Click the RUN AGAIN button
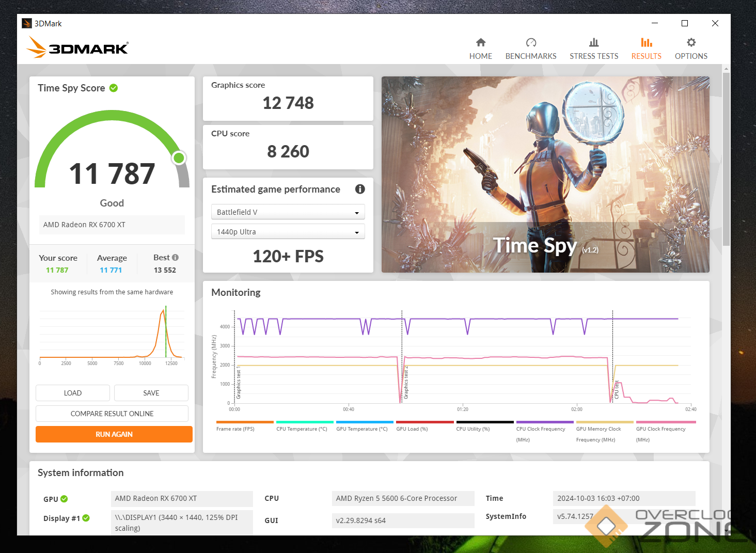 114,434
